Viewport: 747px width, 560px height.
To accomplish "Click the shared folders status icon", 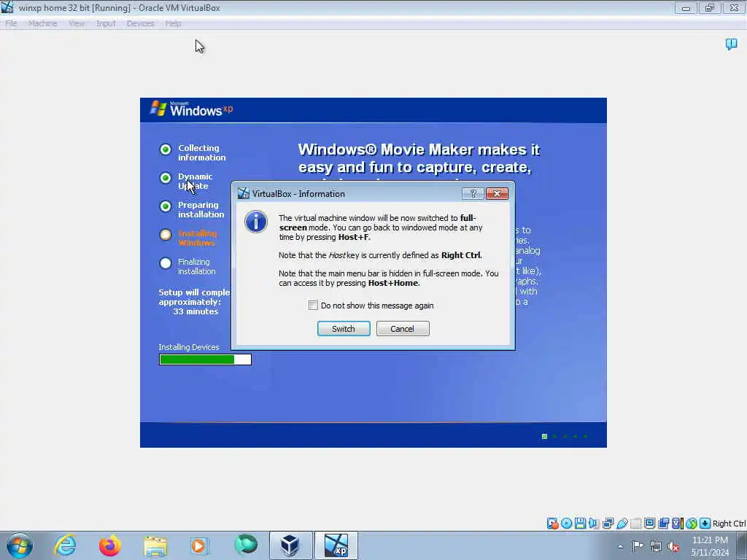I will (635, 524).
